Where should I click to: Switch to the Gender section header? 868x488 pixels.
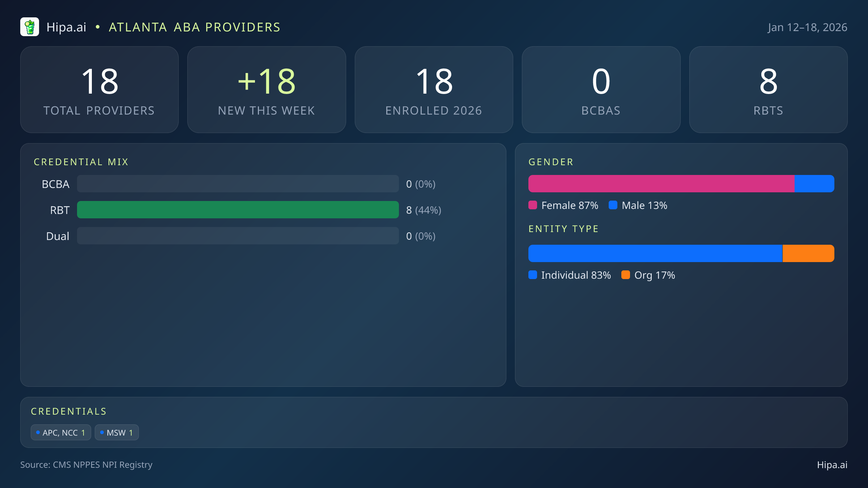pos(551,162)
